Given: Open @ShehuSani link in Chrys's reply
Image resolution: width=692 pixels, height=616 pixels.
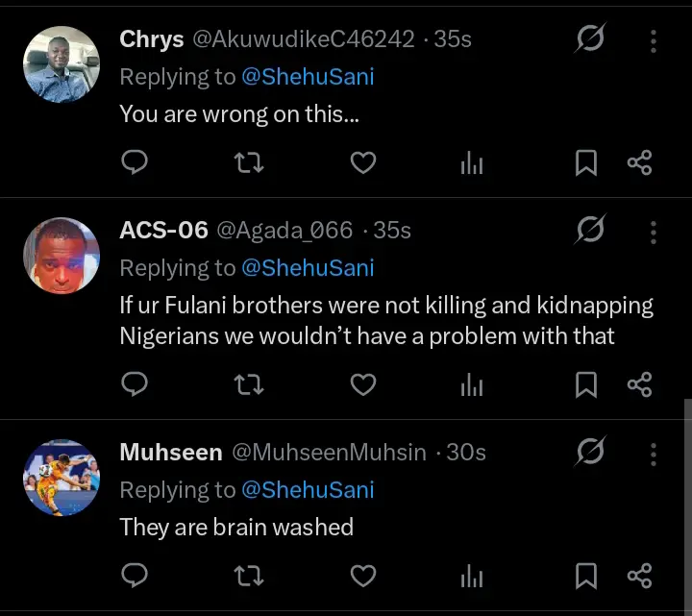Looking at the screenshot, I should 308,77.
